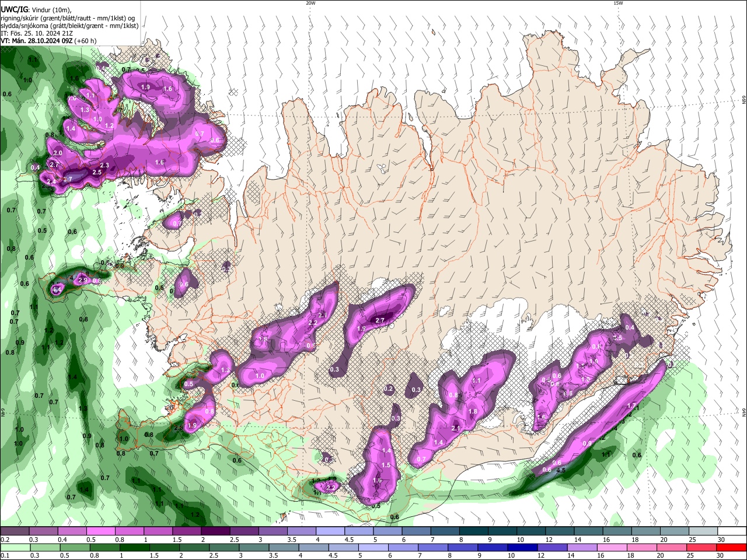
Task: Click the '2.5' label in the snow legend row
Action: point(234,540)
